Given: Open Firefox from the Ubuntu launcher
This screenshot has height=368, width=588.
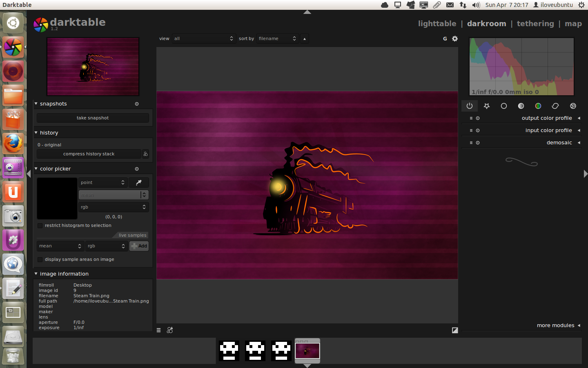Looking at the screenshot, I should pos(13,144).
